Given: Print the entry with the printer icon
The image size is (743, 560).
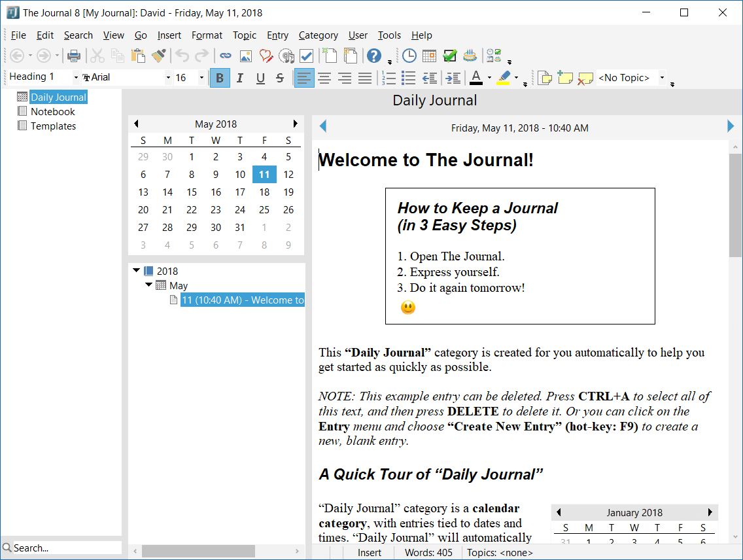Looking at the screenshot, I should point(74,56).
